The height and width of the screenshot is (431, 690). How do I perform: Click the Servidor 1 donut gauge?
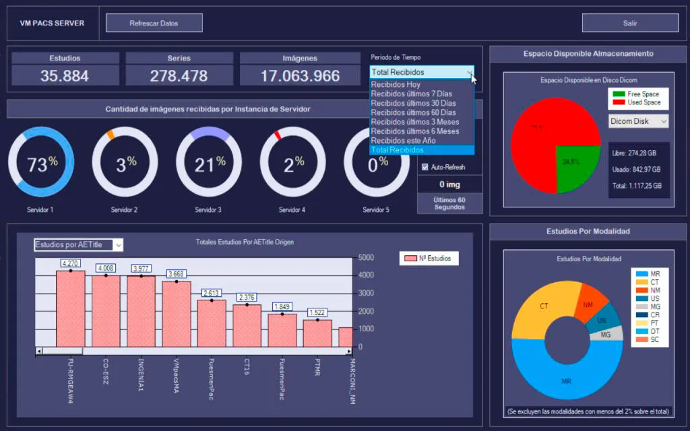pyautogui.click(x=40, y=165)
